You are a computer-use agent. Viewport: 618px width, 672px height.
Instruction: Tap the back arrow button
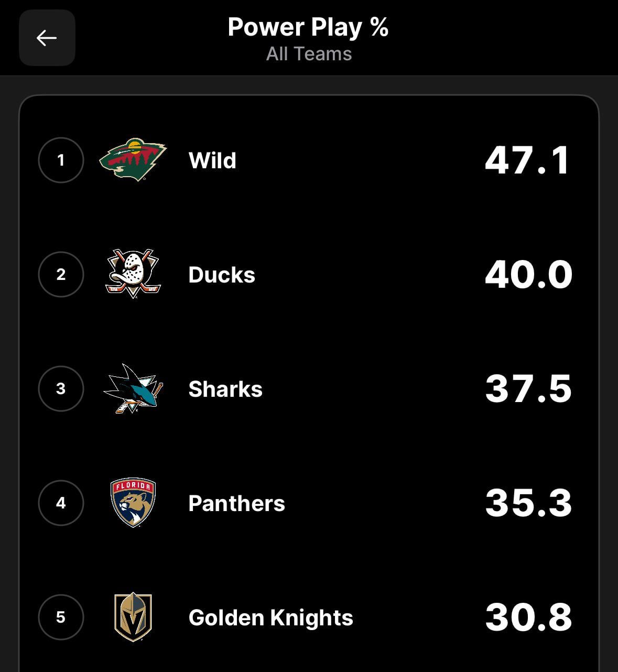click(47, 38)
